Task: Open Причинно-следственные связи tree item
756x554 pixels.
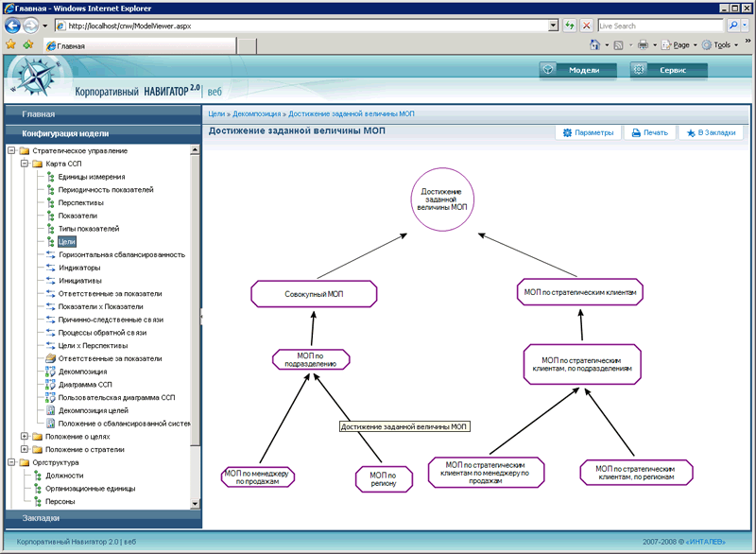Action: 111,320
